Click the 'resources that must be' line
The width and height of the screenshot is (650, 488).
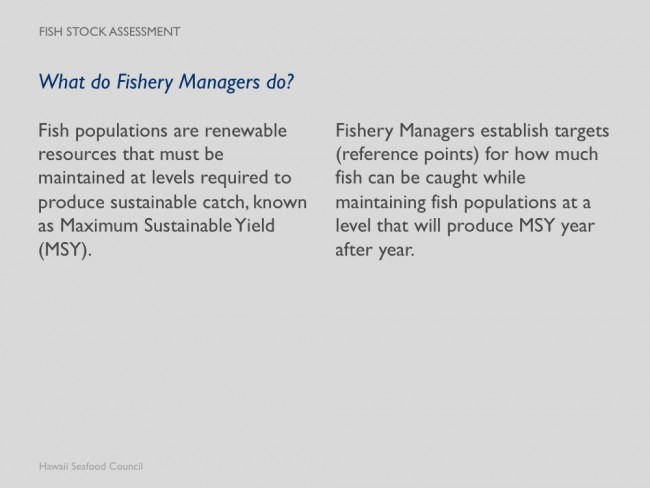131,154
